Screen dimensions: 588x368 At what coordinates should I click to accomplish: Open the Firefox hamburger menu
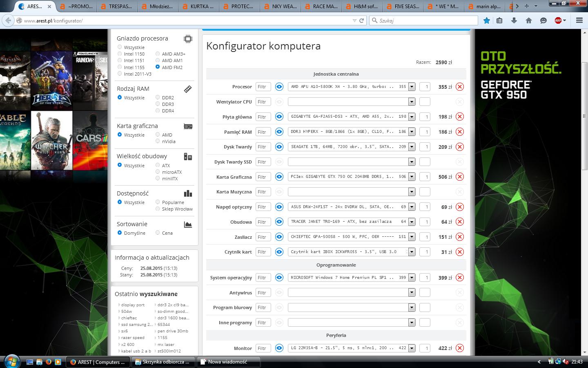pos(579,20)
